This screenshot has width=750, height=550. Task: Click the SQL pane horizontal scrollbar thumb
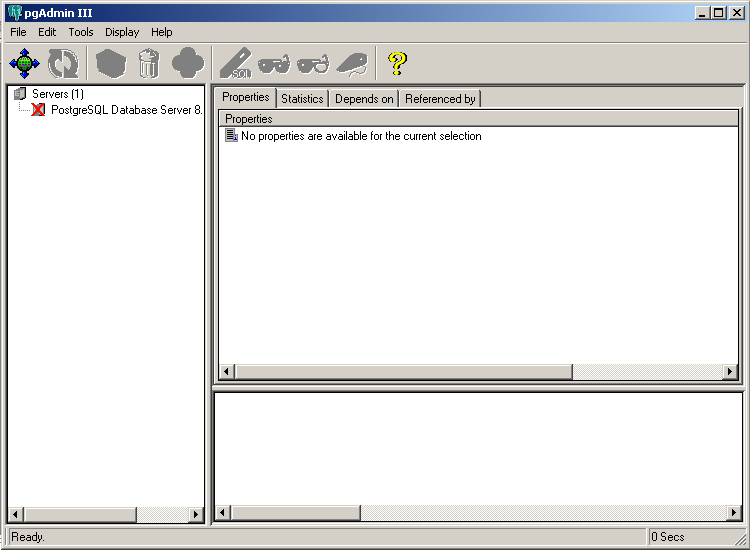[x=295, y=513]
